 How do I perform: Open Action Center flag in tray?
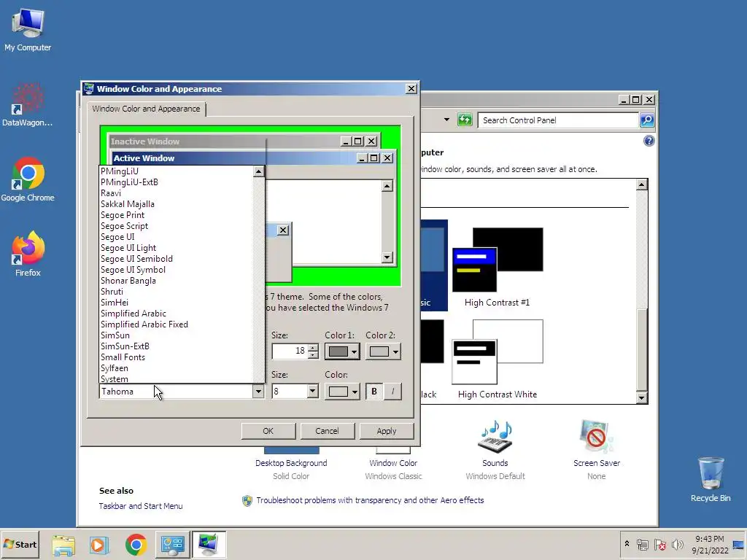659,544
